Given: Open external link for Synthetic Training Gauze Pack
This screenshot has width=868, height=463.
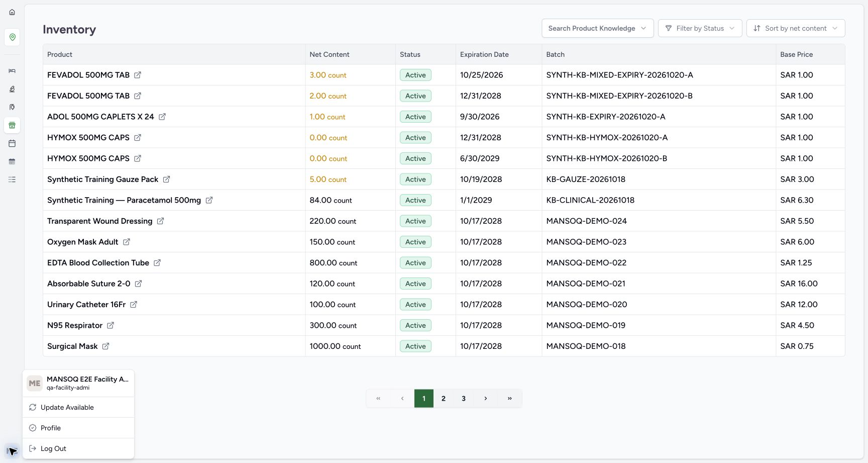Looking at the screenshot, I should pos(166,179).
